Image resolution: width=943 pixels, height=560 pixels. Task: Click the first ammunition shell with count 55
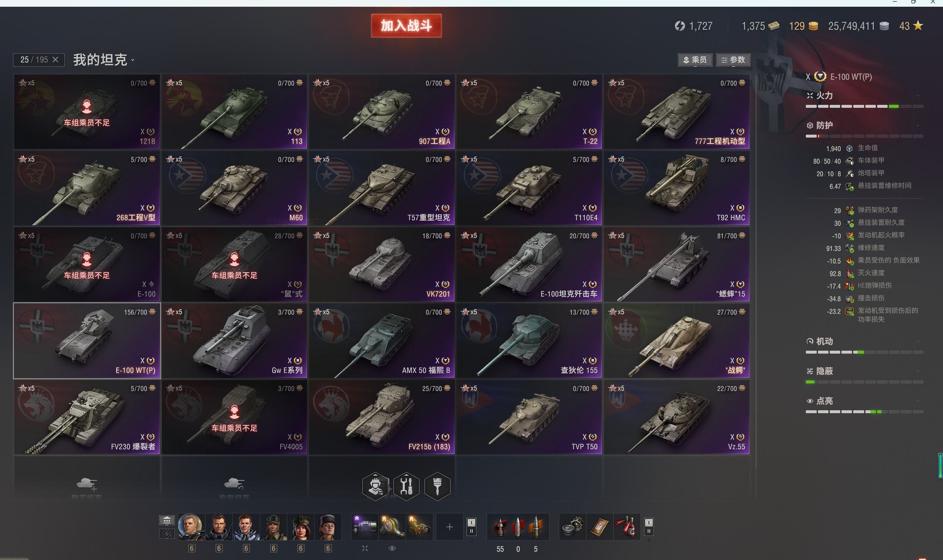(500, 527)
